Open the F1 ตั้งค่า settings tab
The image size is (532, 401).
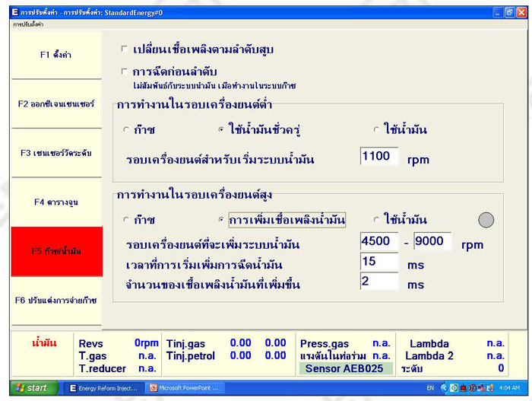(55, 56)
